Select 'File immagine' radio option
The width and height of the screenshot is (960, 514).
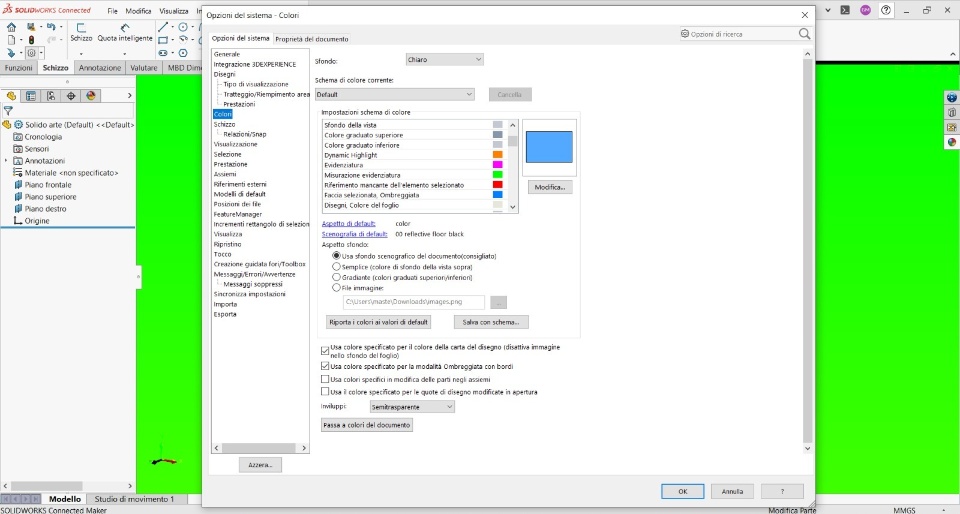pyautogui.click(x=336, y=288)
